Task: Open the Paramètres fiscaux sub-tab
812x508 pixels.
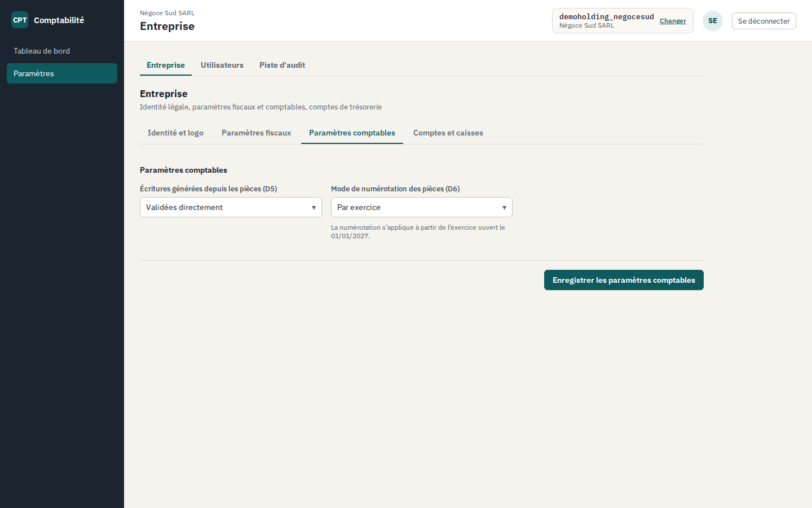Action: click(x=257, y=133)
